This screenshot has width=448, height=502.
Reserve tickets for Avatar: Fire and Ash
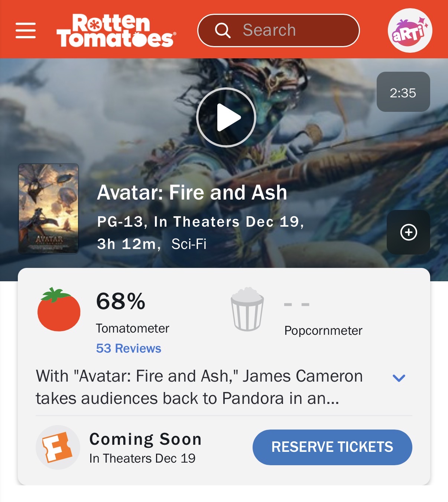[x=332, y=447]
